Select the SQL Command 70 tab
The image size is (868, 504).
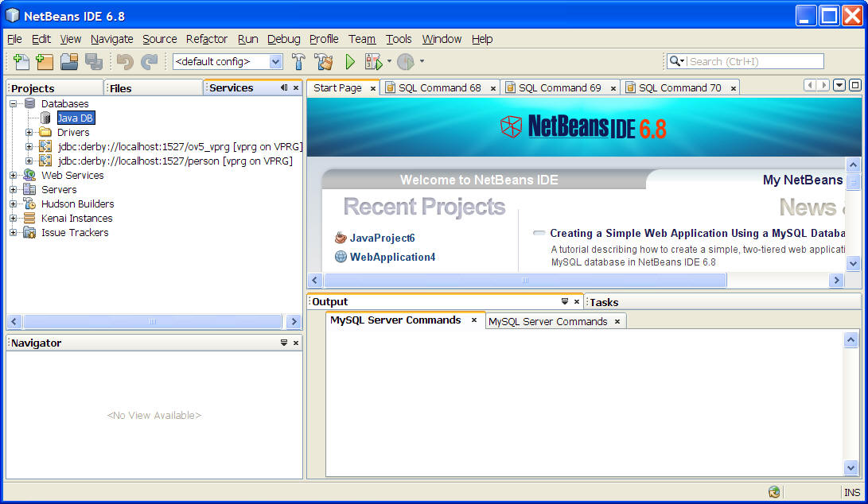click(679, 88)
